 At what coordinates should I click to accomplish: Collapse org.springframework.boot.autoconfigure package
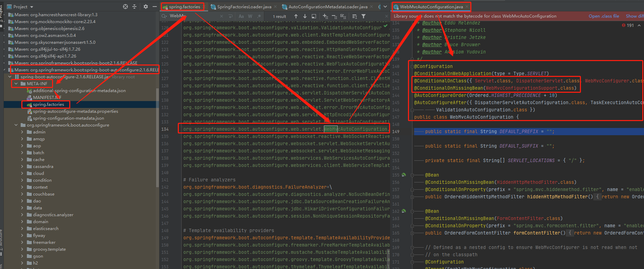tap(16, 125)
